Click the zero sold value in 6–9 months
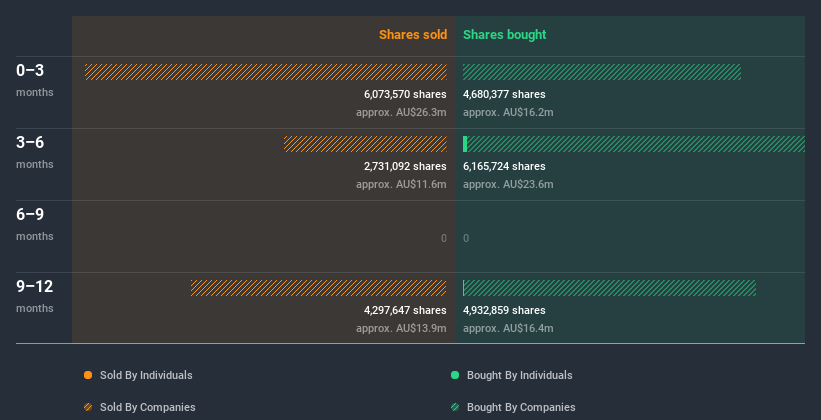821x420 pixels. point(443,238)
